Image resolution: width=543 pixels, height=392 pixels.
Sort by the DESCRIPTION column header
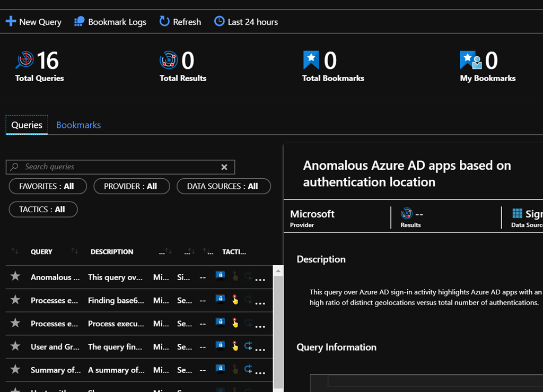tap(111, 251)
